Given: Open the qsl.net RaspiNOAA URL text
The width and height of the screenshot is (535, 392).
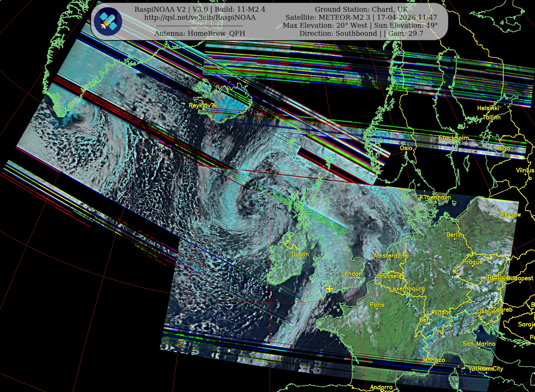Looking at the screenshot, I should (x=200, y=17).
